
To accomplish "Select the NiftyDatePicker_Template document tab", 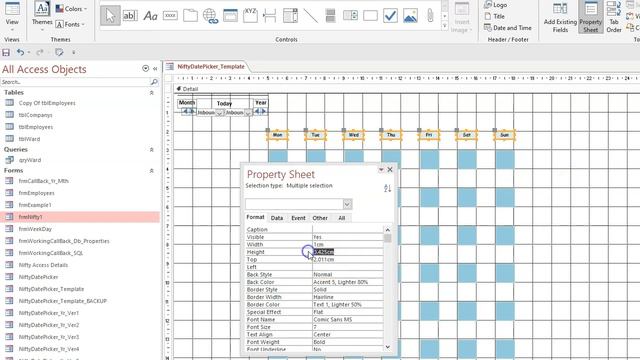I will click(x=211, y=67).
